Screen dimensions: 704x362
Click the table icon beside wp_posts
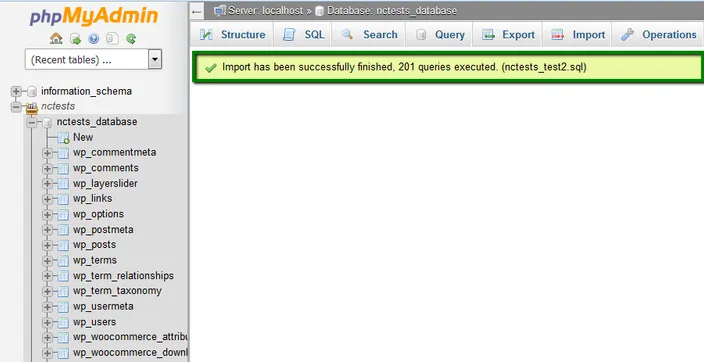(x=63, y=246)
